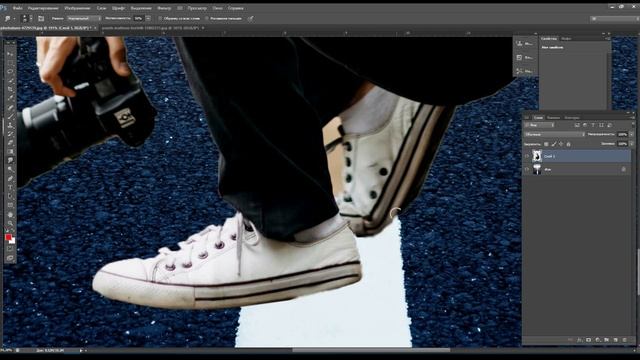Screen dimensions: 640x360
Task: Select the Horizontal Type tool
Action: pyautogui.click(x=10, y=187)
